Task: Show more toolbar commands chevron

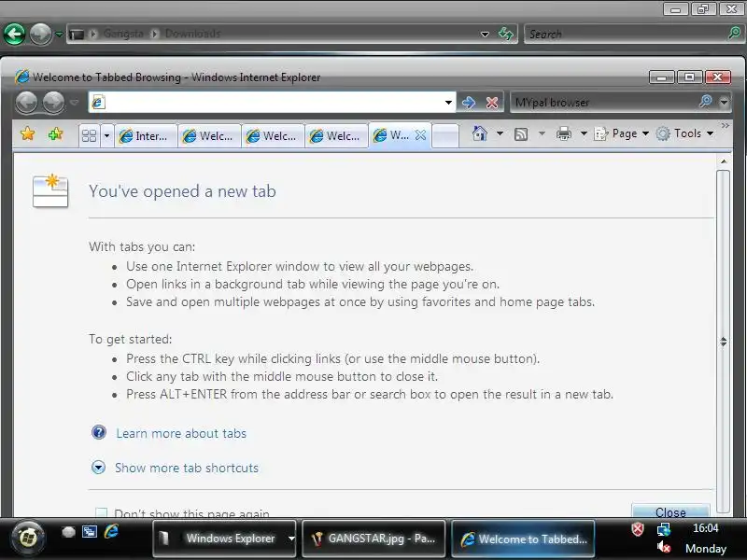Action: pos(726,126)
